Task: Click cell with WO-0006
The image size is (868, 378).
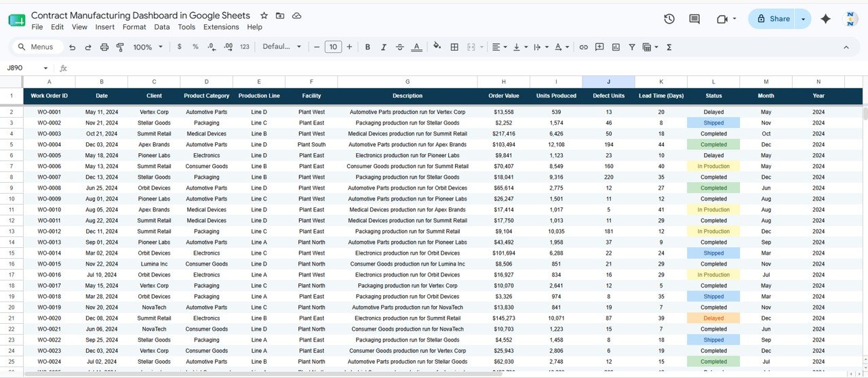Action: point(49,167)
